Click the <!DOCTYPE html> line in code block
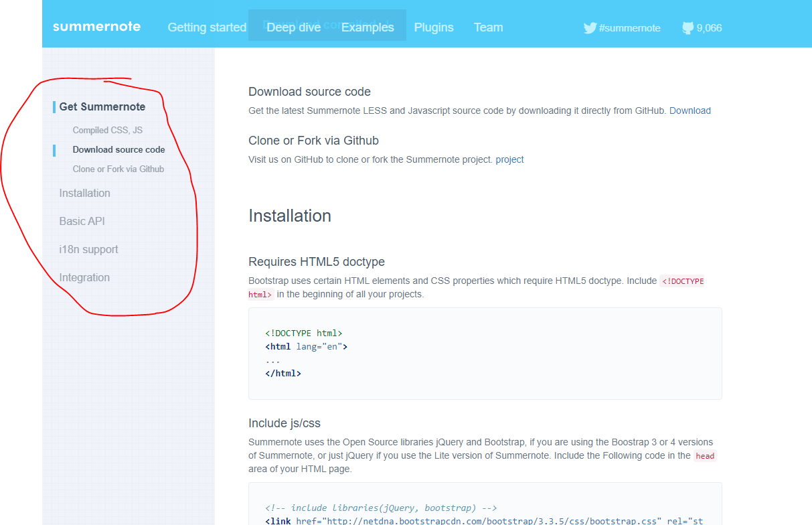The image size is (812, 525). (304, 333)
